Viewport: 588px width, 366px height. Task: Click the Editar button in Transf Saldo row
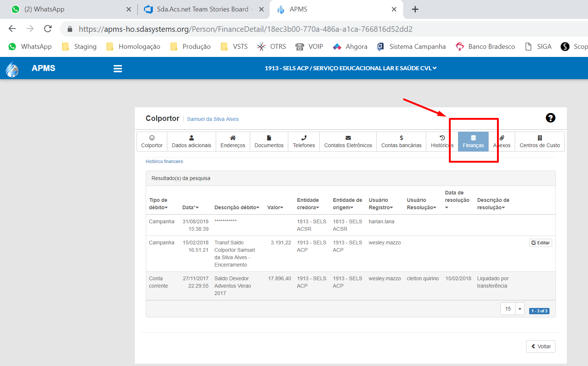click(x=541, y=243)
